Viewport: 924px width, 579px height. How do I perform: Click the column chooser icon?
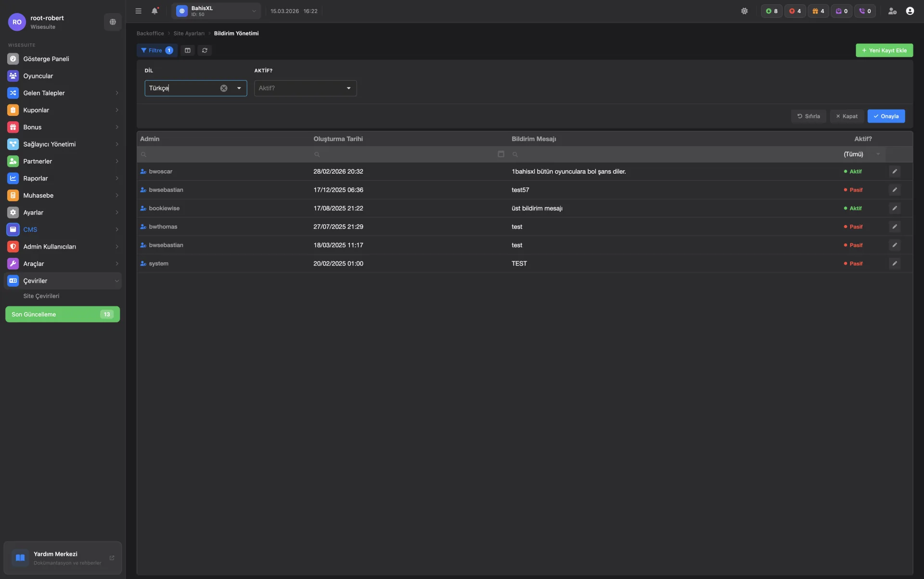click(x=188, y=50)
